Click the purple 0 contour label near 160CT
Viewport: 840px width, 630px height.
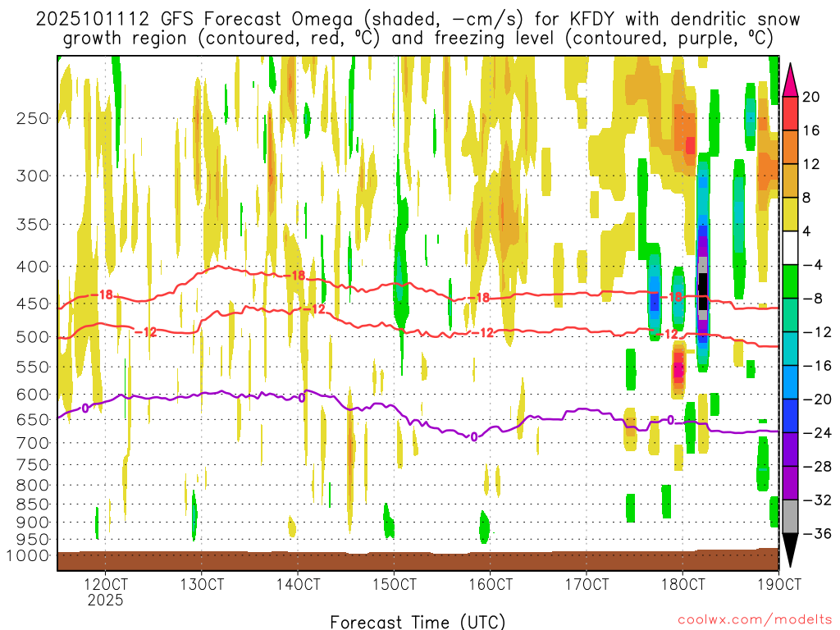click(x=474, y=437)
